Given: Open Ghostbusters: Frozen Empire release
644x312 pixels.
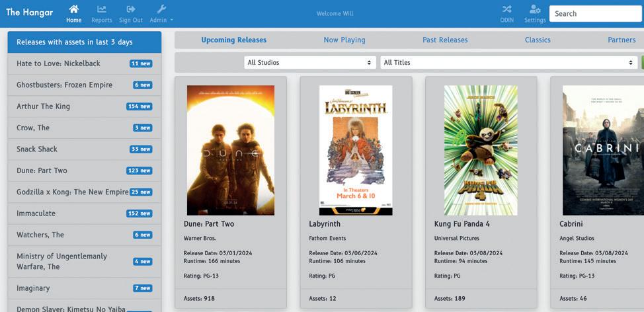Looking at the screenshot, I should click(84, 85).
